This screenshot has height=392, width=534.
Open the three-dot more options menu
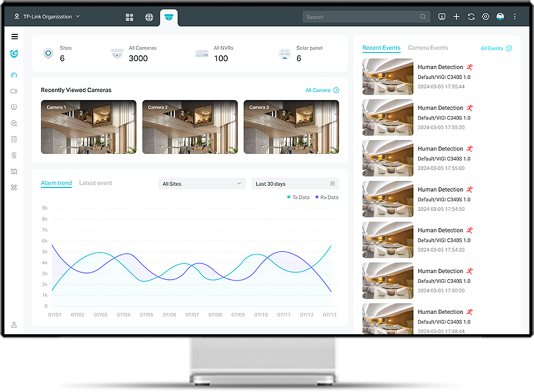coord(514,17)
